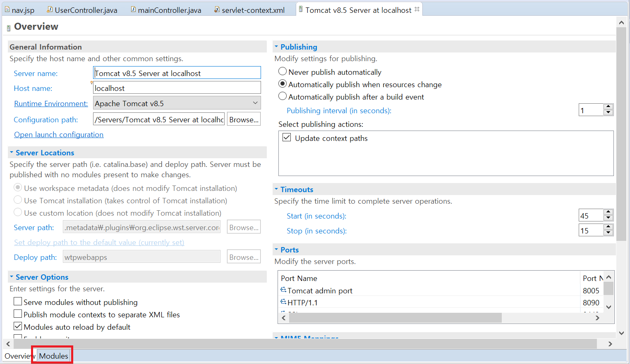Close the Tomcat v8.5 Server editor tab
This screenshot has height=364, width=630.
tap(417, 9)
